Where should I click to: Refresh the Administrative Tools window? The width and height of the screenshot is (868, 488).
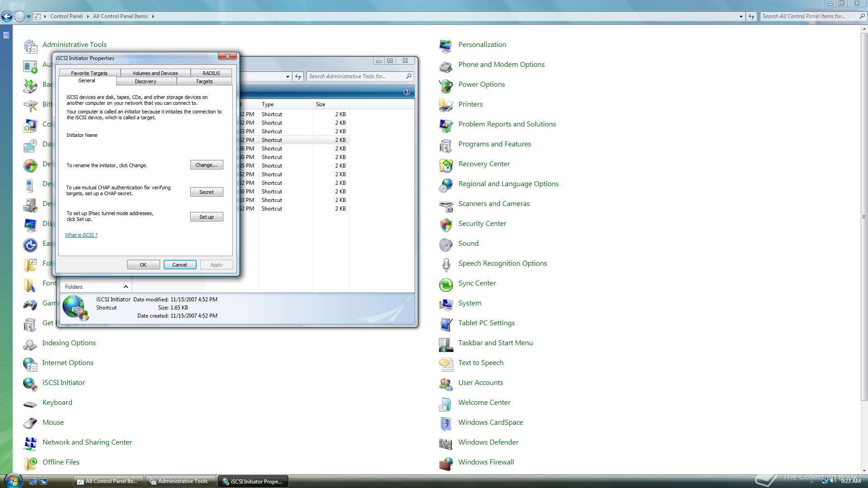[298, 76]
